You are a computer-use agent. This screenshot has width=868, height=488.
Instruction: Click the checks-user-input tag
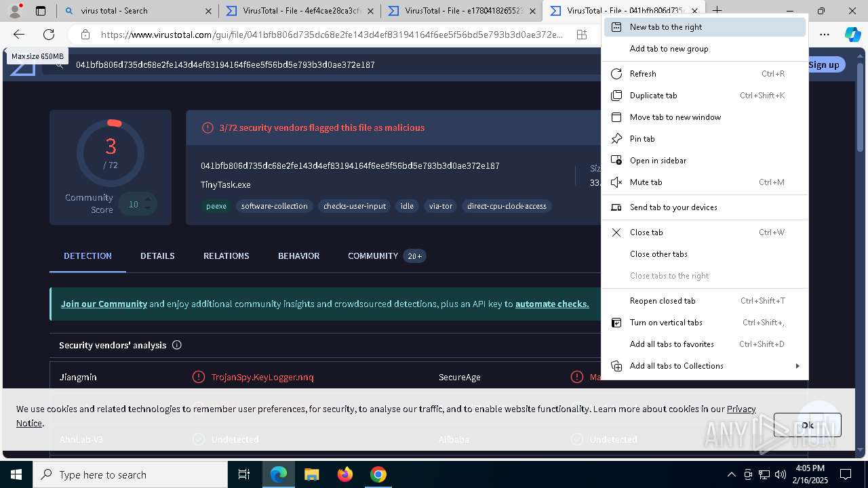coord(355,206)
